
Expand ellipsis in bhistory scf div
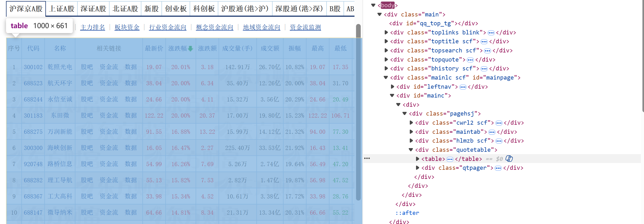(484, 69)
